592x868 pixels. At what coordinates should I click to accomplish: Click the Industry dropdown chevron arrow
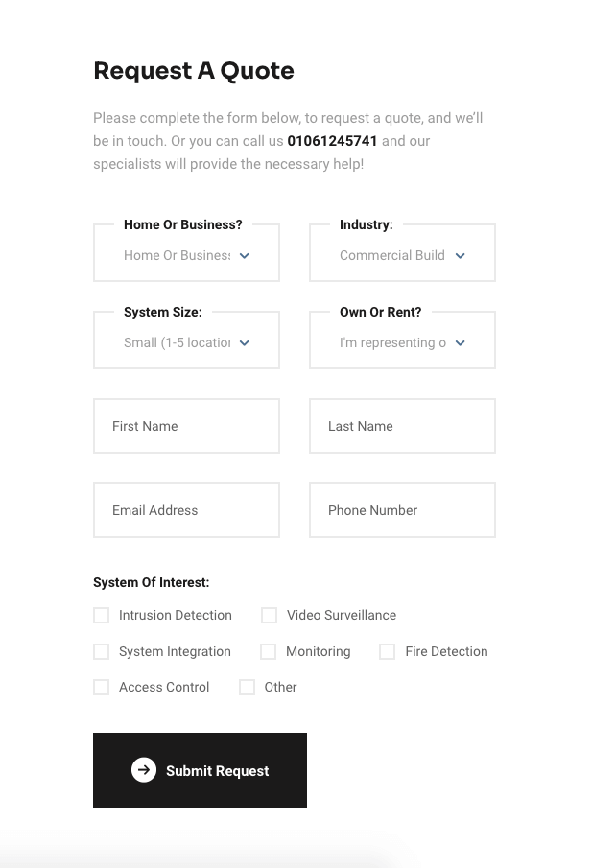coord(461,256)
